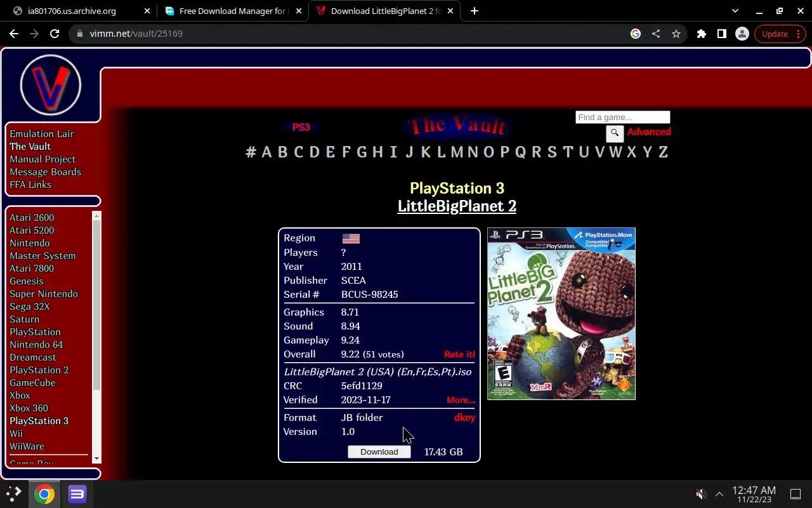Open the extensions puzzle icon
Viewport: 812px width, 508px height.
coord(701,34)
